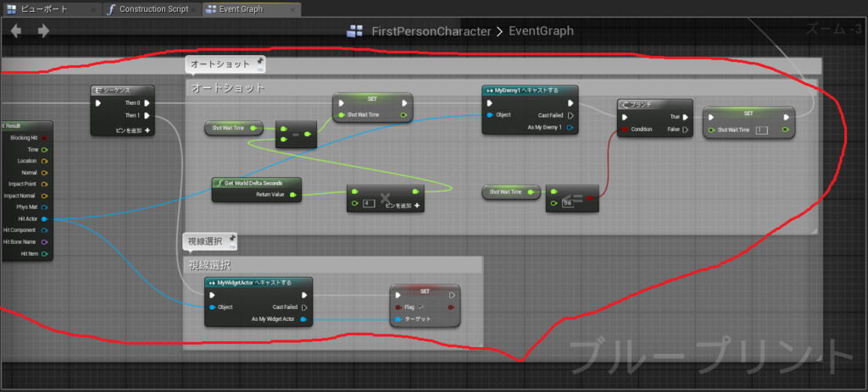
Task: Click the blueprint icon beside FirstPersonCharacter breadcrumb
Action: tap(354, 31)
